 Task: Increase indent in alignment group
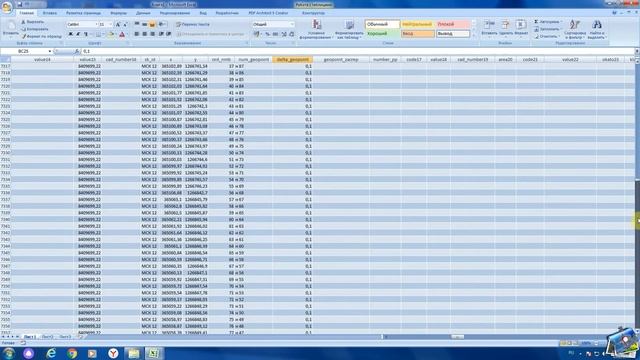tap(169, 34)
